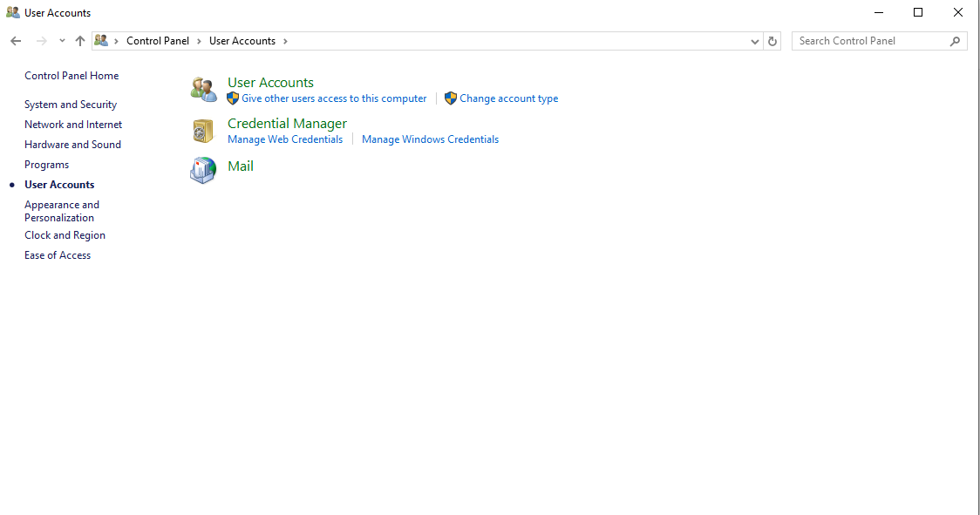Screen dimensions: 980x515
Task: Click the search magnifier icon
Action: 955,41
